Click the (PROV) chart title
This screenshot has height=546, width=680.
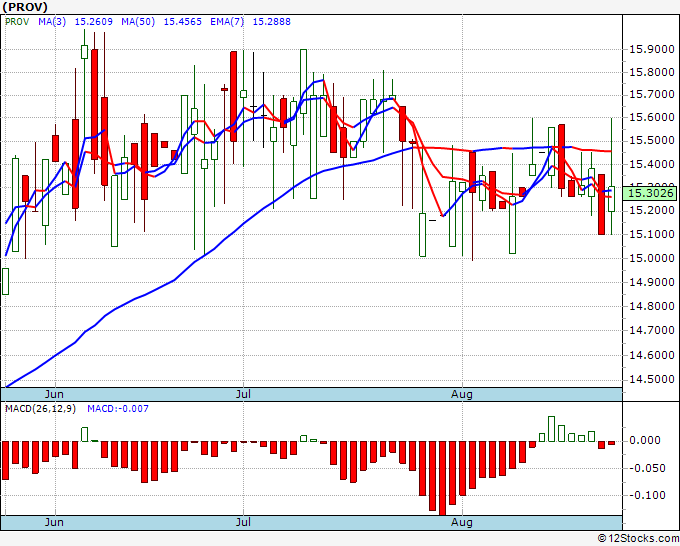25,7
